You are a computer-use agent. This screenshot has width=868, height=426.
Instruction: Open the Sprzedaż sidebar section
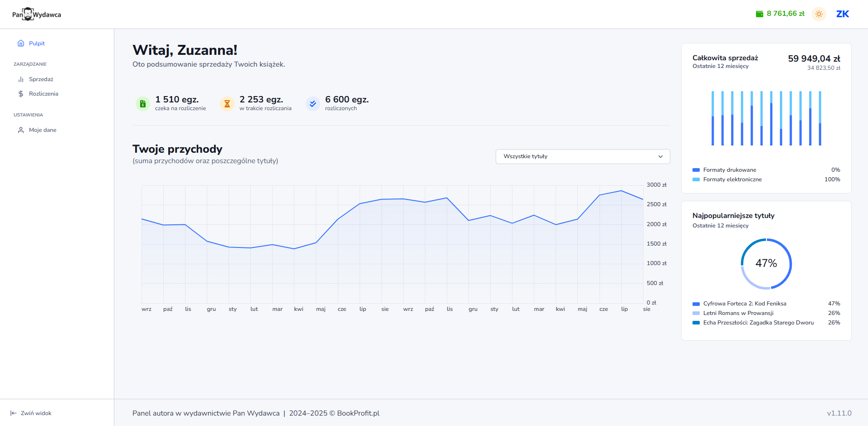41,79
